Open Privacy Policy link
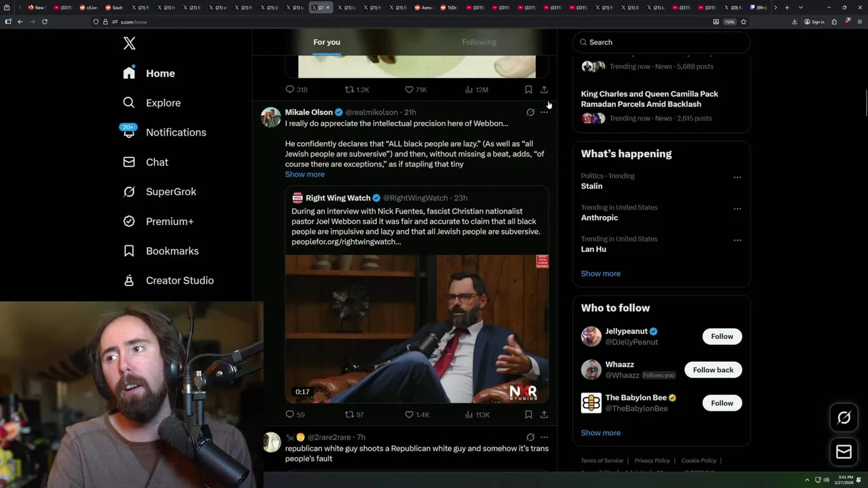The image size is (868, 488). point(652,461)
